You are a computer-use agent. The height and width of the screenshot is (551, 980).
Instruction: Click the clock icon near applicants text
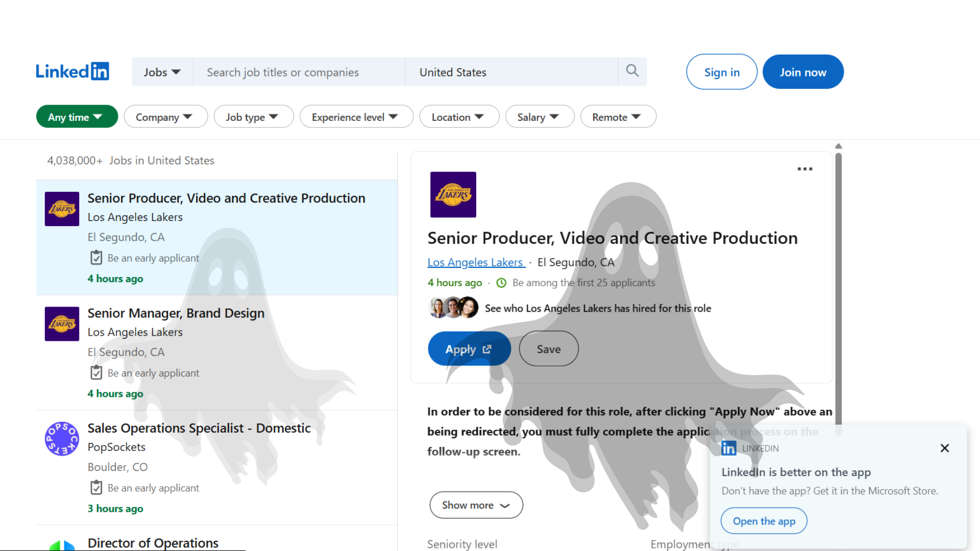[x=501, y=283]
